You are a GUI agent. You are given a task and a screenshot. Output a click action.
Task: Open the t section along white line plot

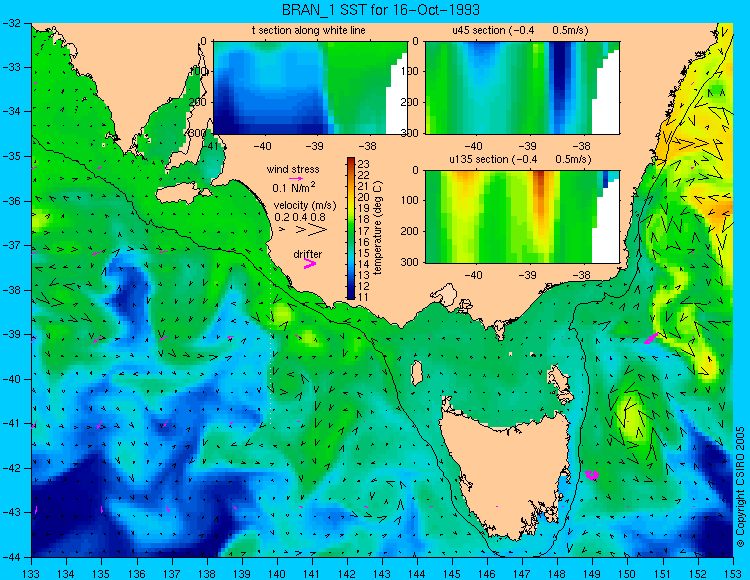[x=310, y=88]
